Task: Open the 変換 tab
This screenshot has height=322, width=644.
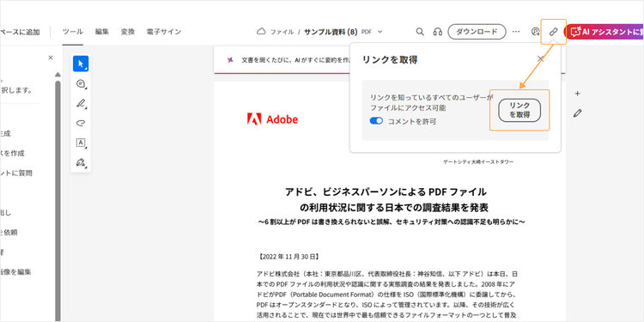Action: tap(128, 32)
